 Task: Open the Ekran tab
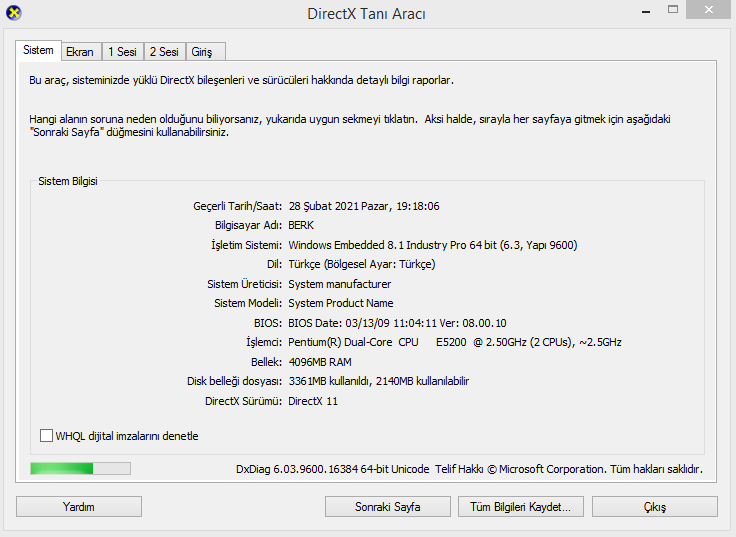pyautogui.click(x=80, y=52)
